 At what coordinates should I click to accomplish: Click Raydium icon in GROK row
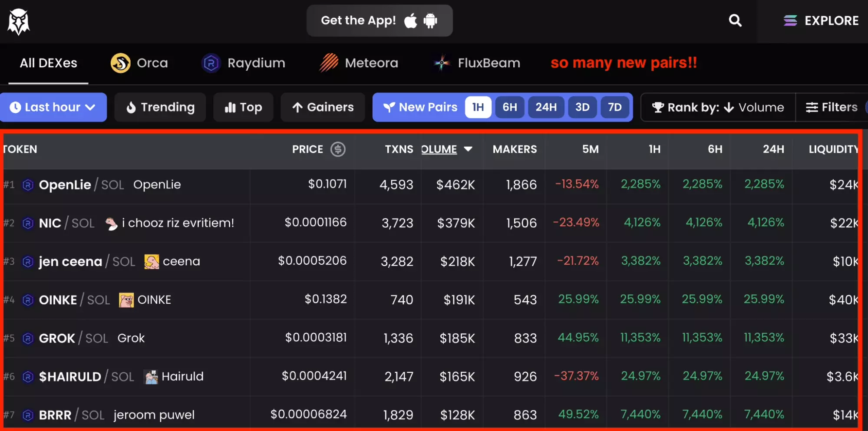pos(28,338)
